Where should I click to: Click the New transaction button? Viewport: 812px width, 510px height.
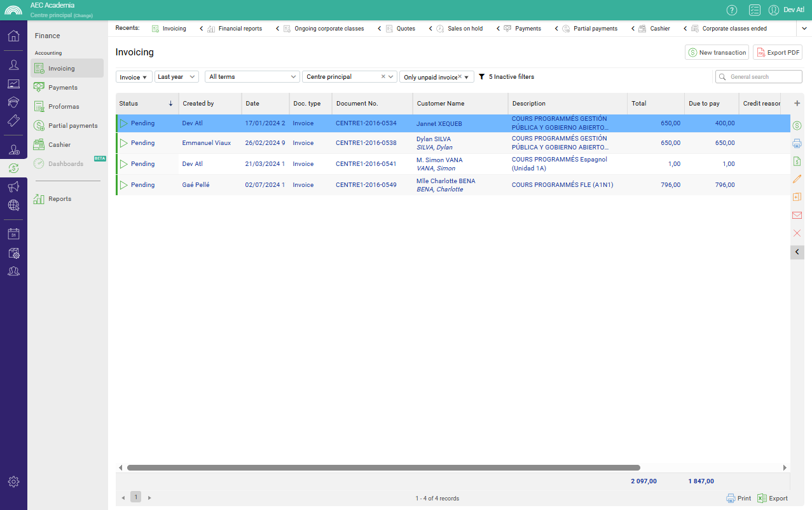(717, 53)
